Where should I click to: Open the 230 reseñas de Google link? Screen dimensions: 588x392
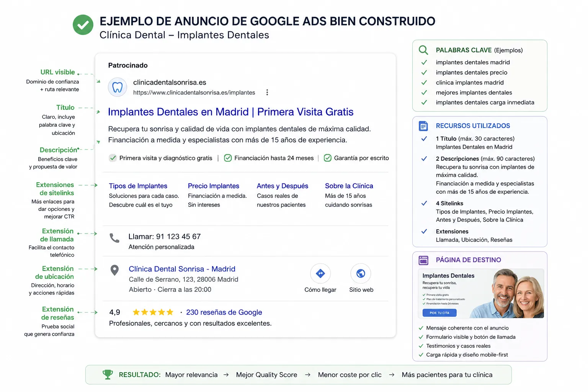tap(224, 312)
